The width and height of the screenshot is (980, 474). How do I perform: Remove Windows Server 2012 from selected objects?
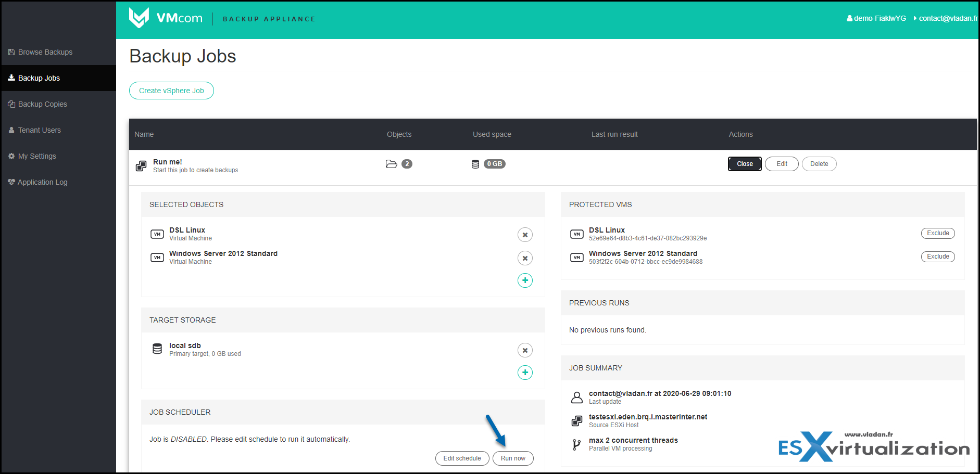[x=525, y=258]
